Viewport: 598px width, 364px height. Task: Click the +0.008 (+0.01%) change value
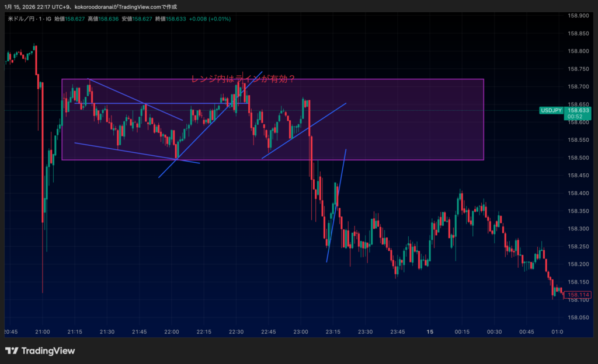[x=210, y=19]
